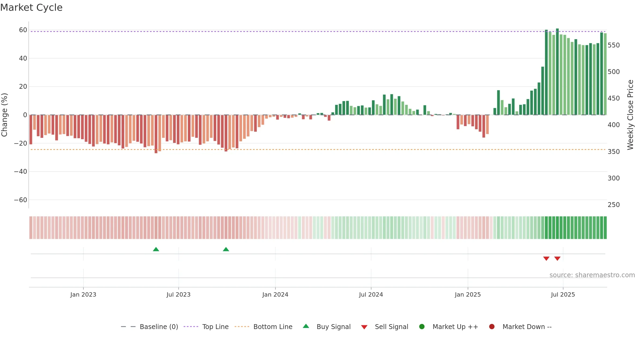Screen dimensions: 644x362
Task: Click the Market Up ++ legend label
Action: (x=455, y=327)
